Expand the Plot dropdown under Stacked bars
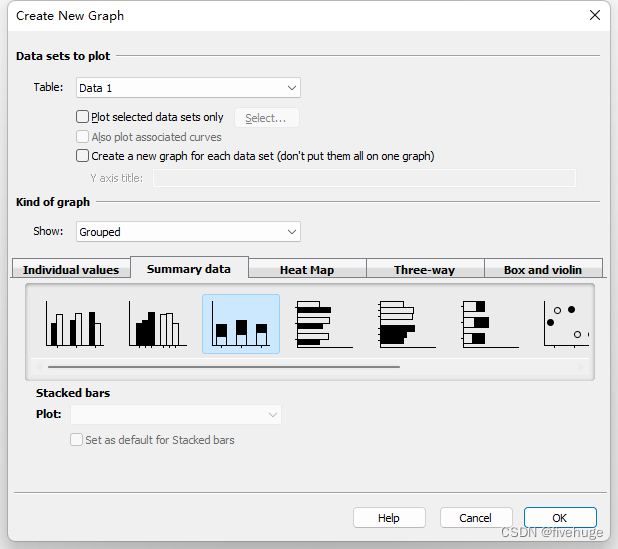The height and width of the screenshot is (549, 618). [x=176, y=414]
